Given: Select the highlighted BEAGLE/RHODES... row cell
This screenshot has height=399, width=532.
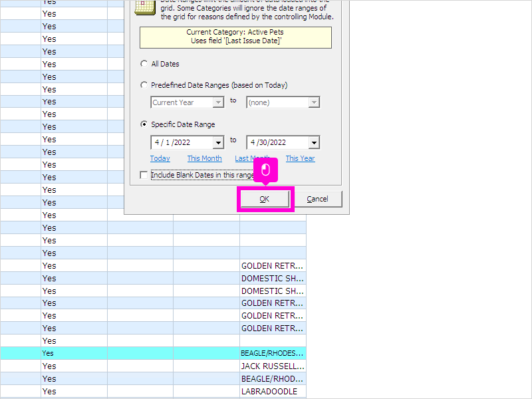Looking at the screenshot, I should [x=273, y=353].
